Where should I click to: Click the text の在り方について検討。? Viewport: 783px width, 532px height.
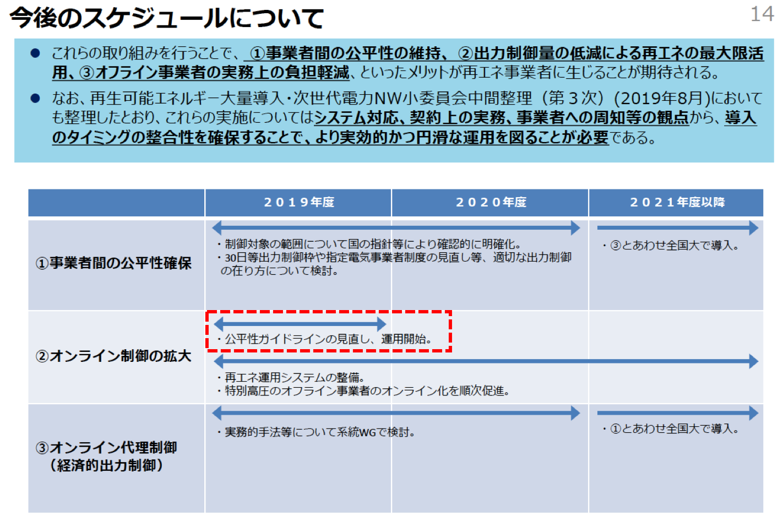pyautogui.click(x=279, y=271)
